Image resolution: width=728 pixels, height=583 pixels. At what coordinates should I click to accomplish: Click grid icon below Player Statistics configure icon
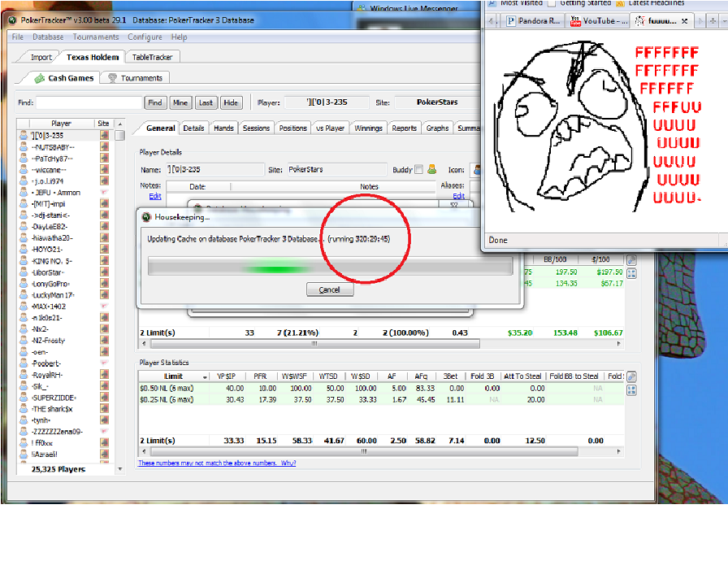(x=631, y=390)
